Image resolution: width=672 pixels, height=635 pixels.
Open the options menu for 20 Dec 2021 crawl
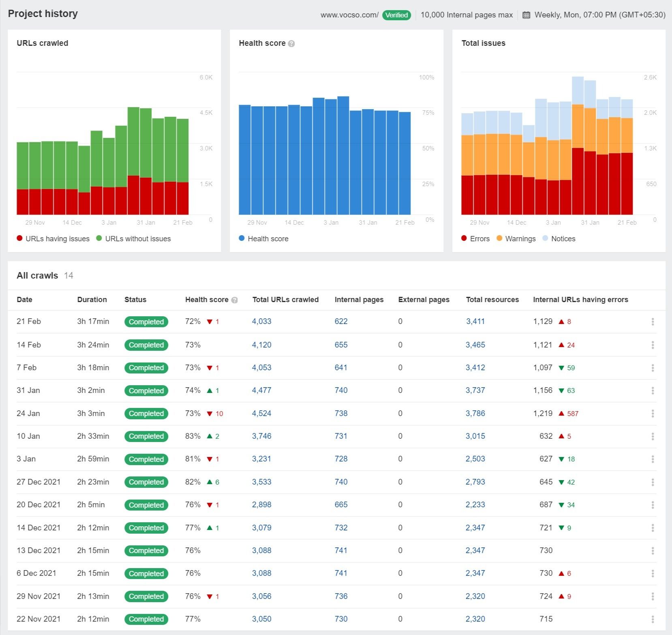pos(652,505)
